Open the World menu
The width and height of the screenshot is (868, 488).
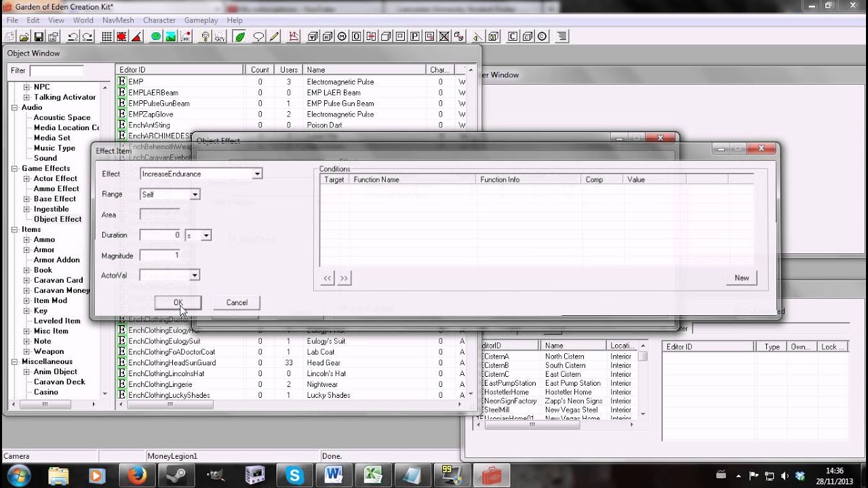(83, 20)
